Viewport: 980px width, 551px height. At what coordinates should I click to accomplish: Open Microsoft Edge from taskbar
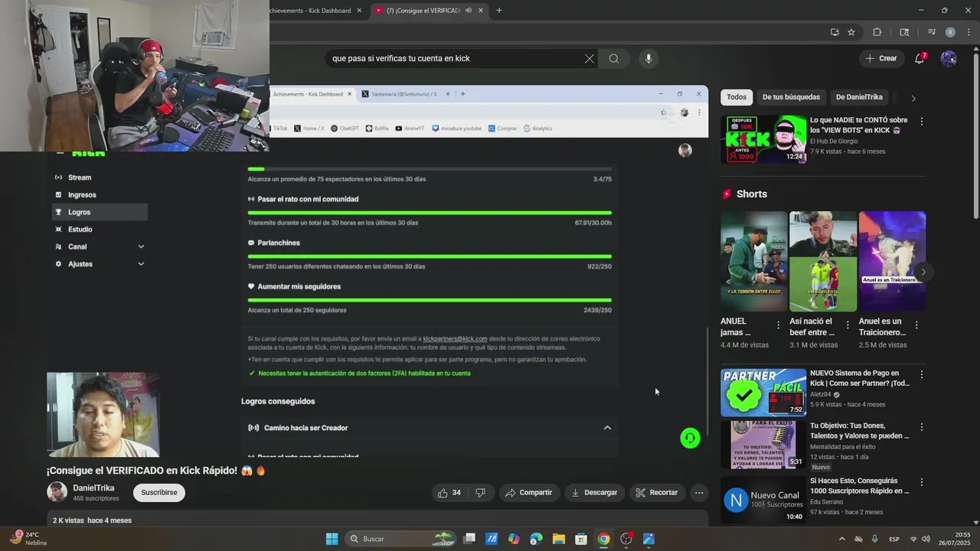536,539
